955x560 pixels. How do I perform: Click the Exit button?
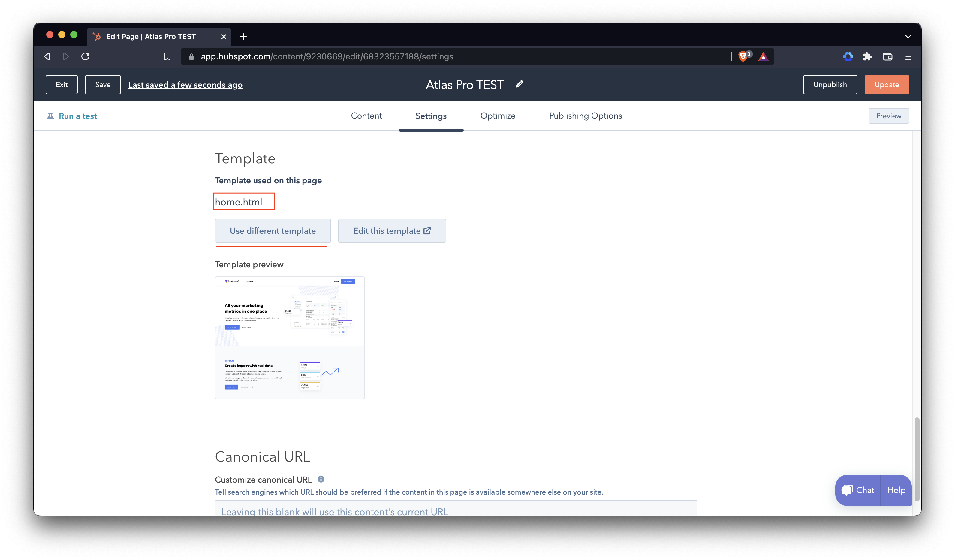click(x=62, y=85)
